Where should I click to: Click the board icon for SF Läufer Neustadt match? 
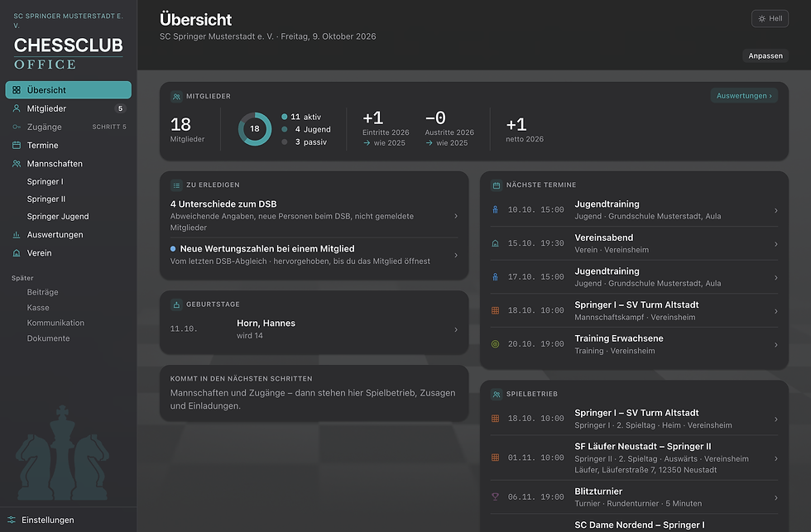tap(495, 458)
